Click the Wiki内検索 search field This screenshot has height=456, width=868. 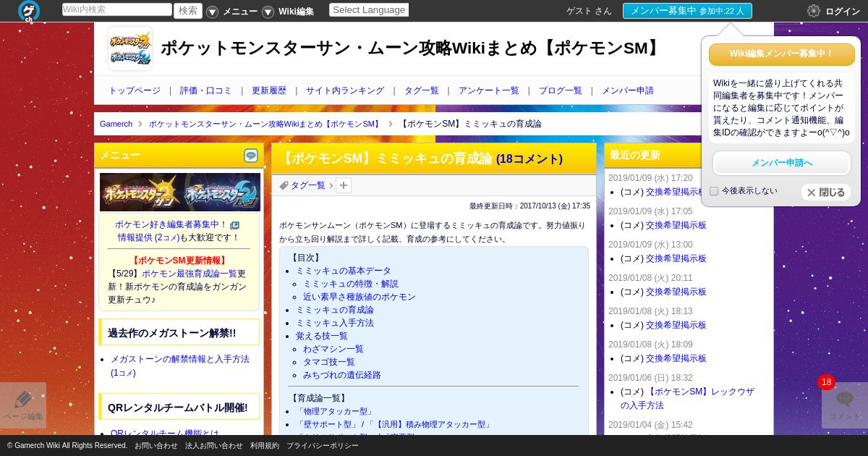(x=117, y=9)
